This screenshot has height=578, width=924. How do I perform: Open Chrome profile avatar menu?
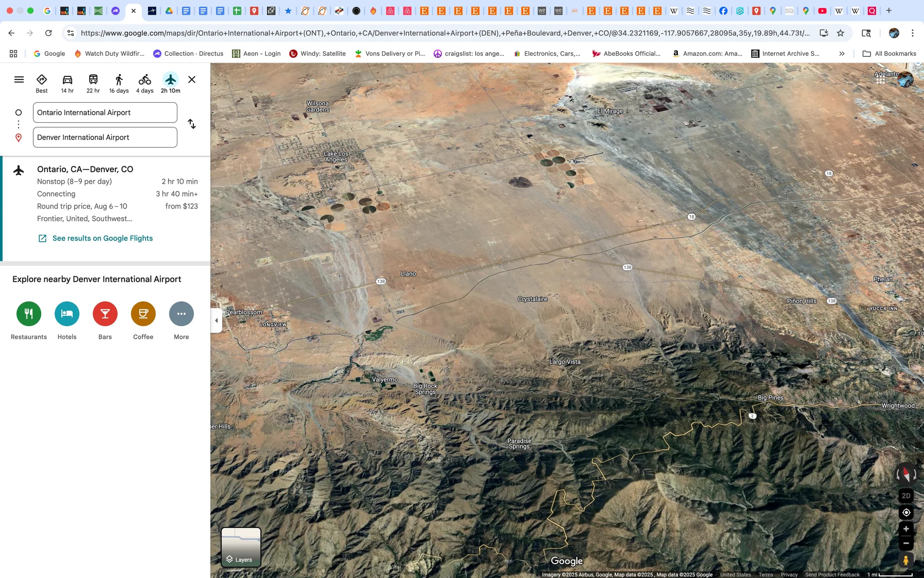[x=894, y=33]
